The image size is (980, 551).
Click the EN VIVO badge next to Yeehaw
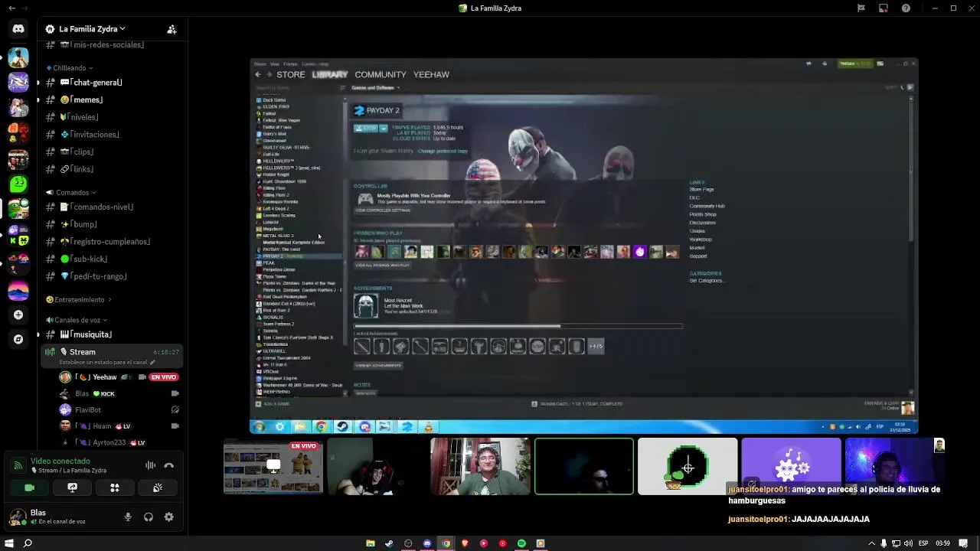164,377
